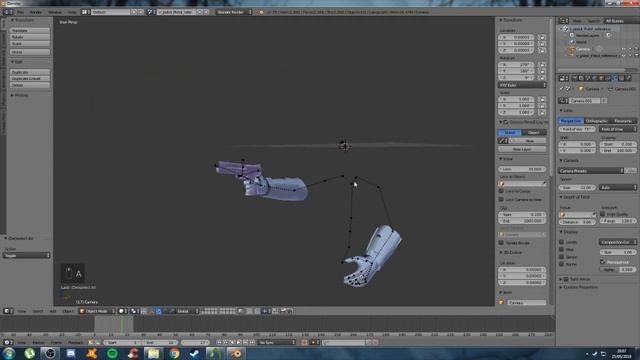Open the Camera Presets dropdown
The image size is (640, 360).
591,171
